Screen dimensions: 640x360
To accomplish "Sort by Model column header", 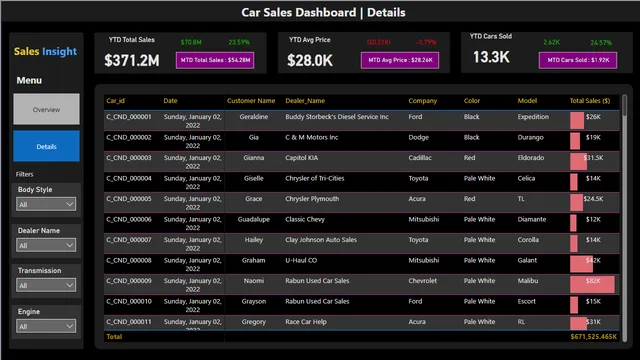I will 527,101.
